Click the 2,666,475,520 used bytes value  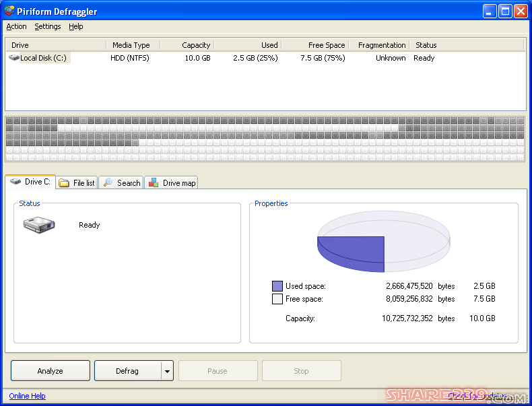click(409, 286)
